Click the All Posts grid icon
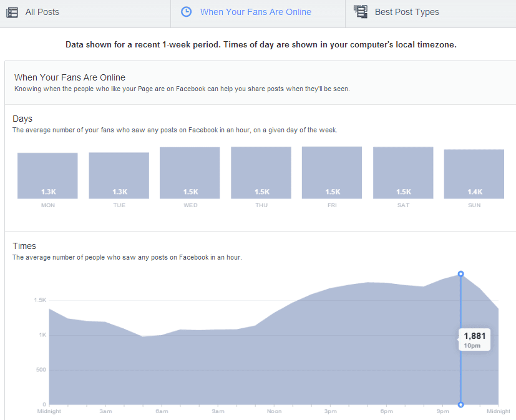 point(12,12)
